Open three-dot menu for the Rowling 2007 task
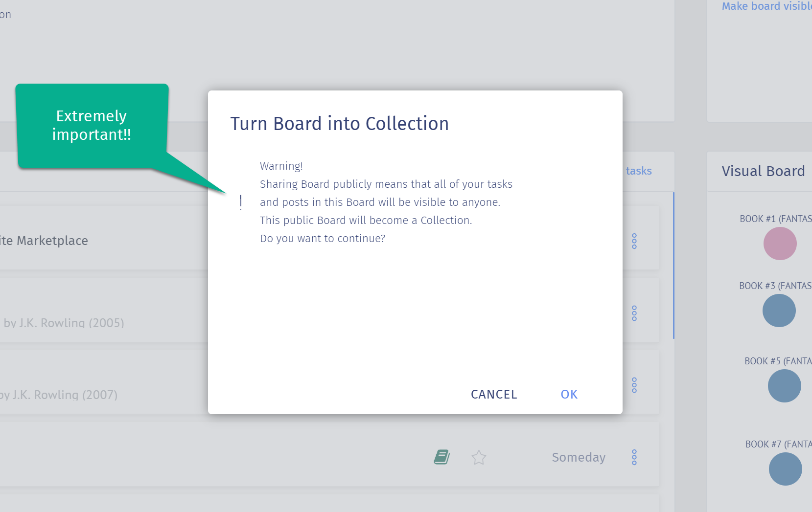This screenshot has height=512, width=812. [x=634, y=385]
